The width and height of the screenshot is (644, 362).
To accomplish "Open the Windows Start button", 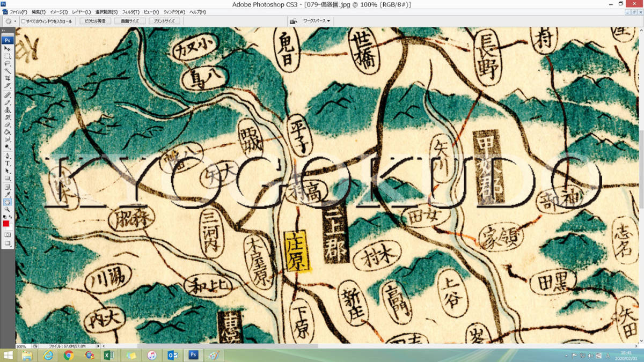I will point(9,356).
